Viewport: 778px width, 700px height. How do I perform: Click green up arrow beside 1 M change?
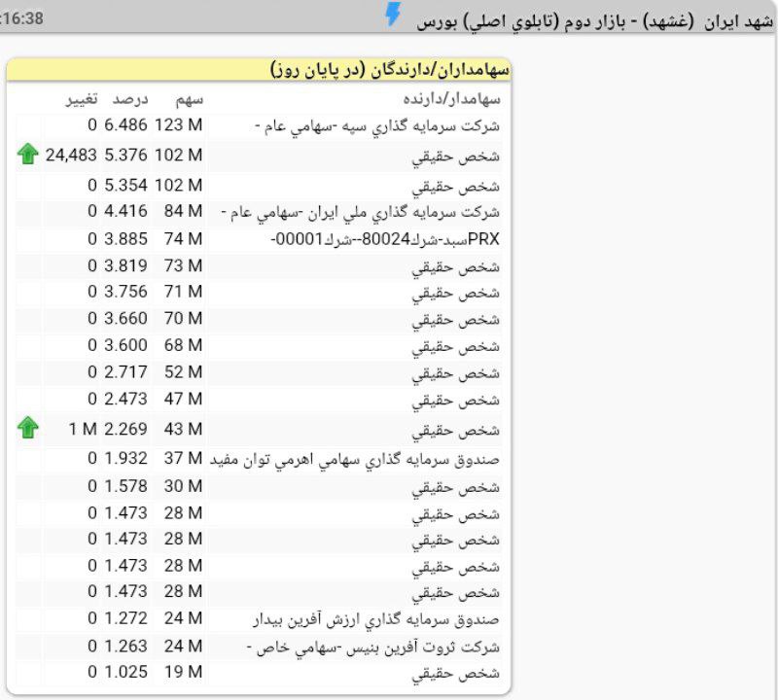coord(28,428)
